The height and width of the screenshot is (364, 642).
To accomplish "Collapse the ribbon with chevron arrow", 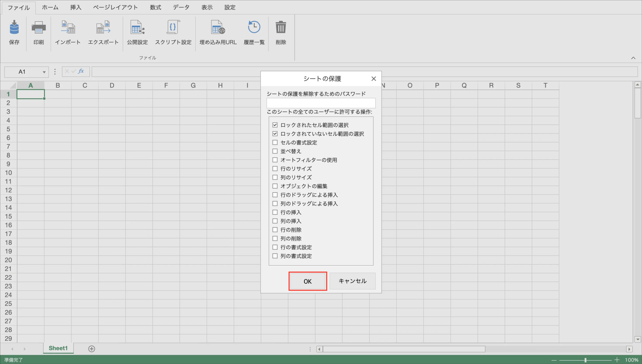I will (633, 58).
